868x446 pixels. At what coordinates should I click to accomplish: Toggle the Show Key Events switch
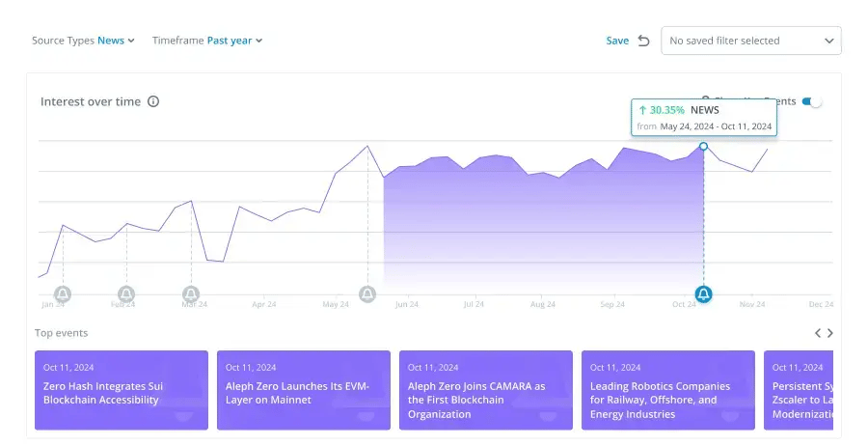(x=812, y=101)
